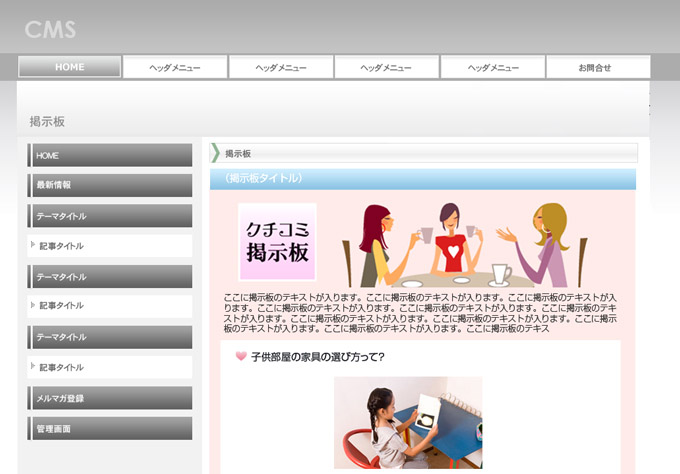Click the green chevron beside 掲示板 breadcrumb

point(215,153)
